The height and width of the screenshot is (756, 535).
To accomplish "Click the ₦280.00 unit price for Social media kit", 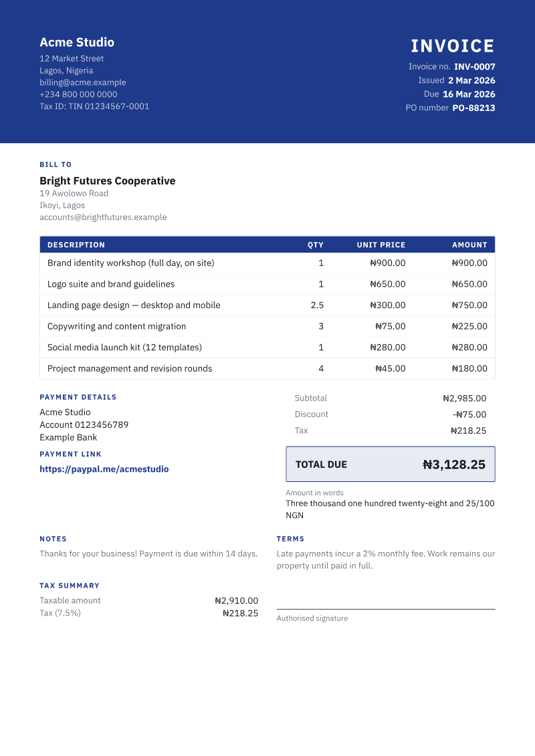I will coord(388,348).
